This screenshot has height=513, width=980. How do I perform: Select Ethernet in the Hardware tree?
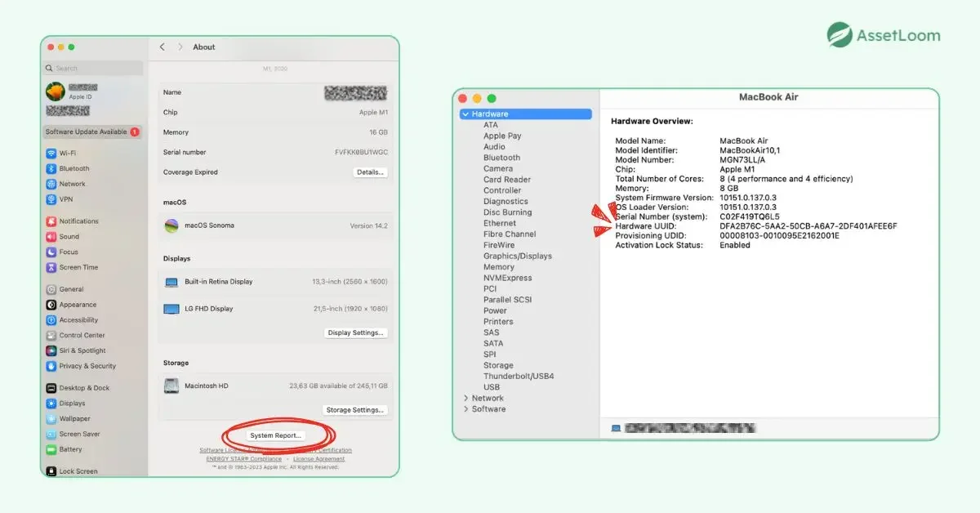500,223
